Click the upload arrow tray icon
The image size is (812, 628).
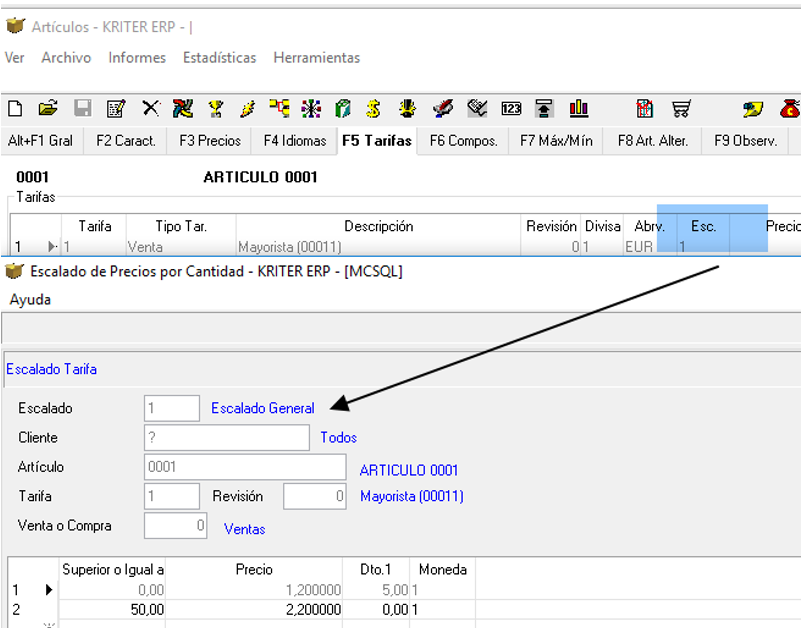pos(544,109)
